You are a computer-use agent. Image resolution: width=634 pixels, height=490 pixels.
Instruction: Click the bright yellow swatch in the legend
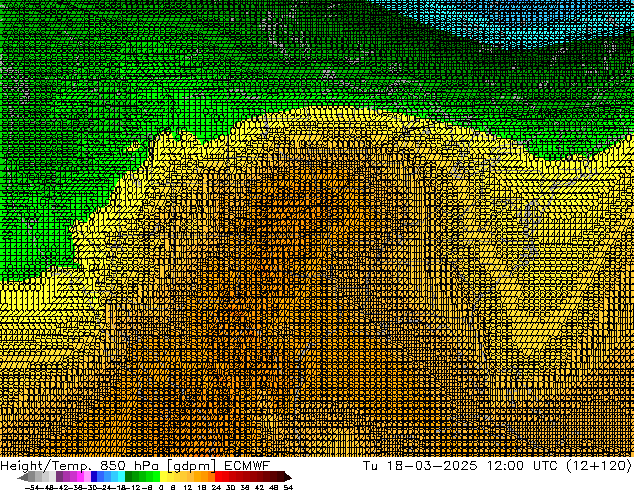point(164,476)
